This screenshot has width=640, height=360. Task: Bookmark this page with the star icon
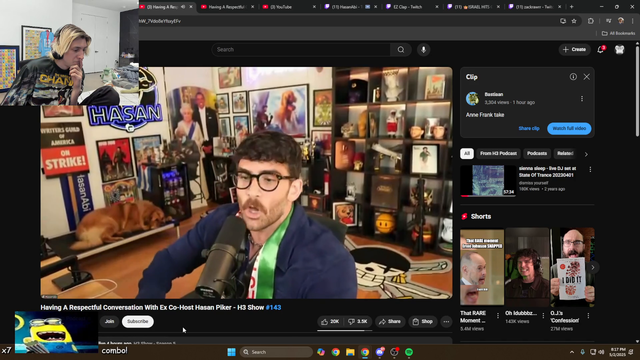574,21
